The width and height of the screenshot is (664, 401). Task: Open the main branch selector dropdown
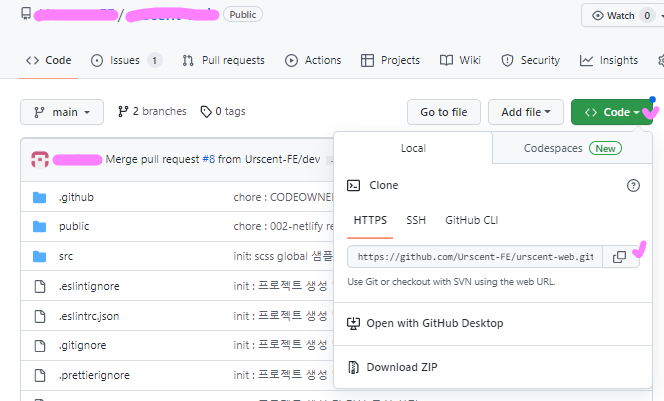[x=62, y=112]
